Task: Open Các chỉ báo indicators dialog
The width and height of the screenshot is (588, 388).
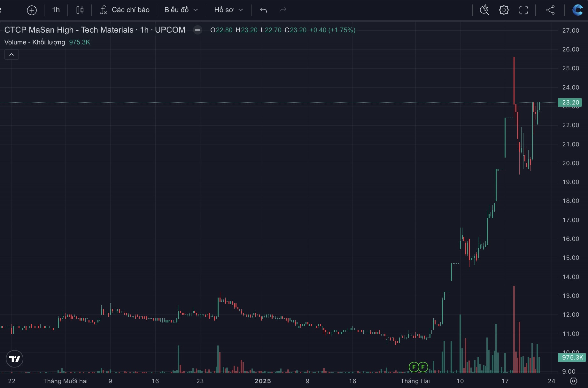Action: (125, 10)
